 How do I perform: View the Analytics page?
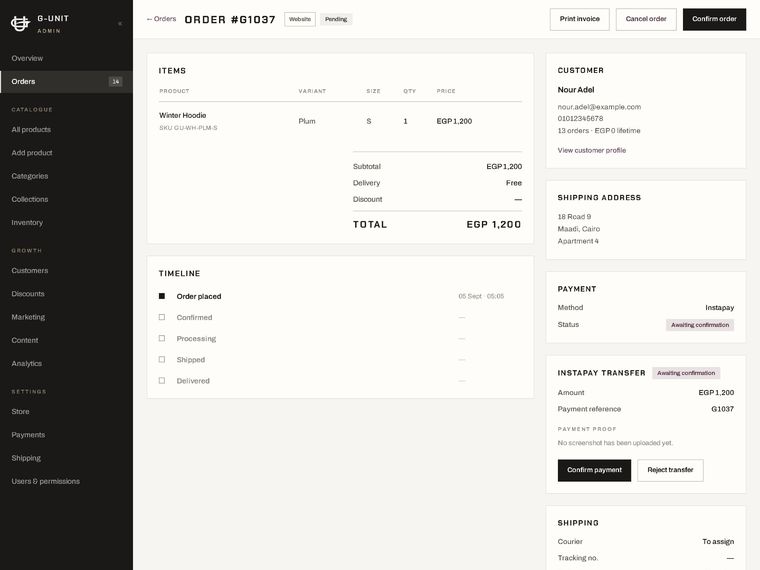27,364
